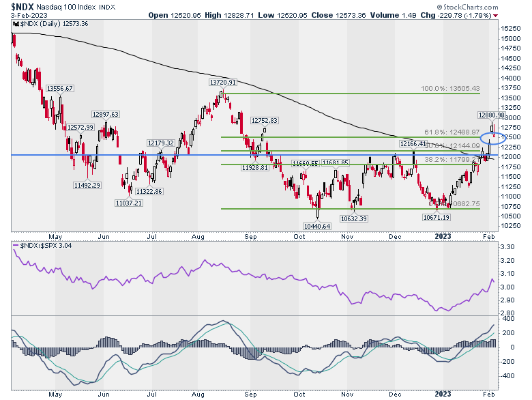Click the 12572.99 price label
Image resolution: width=532 pixels, height=400 pixels.
pyautogui.click(x=80, y=128)
